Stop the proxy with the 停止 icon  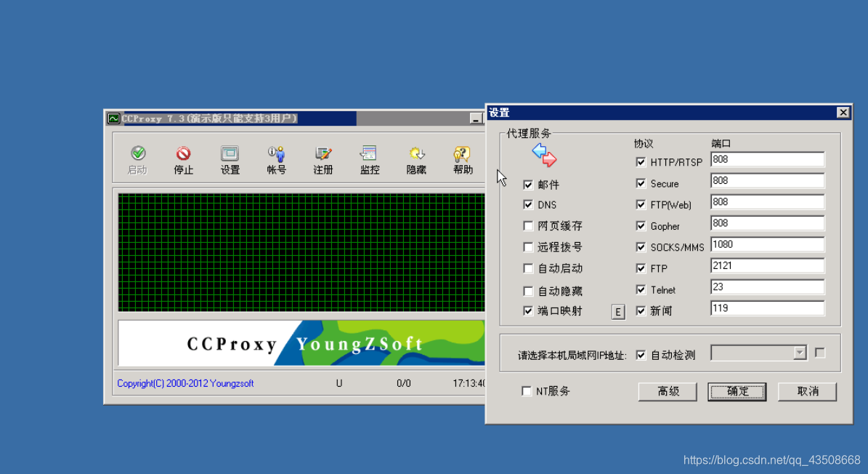coord(183,160)
